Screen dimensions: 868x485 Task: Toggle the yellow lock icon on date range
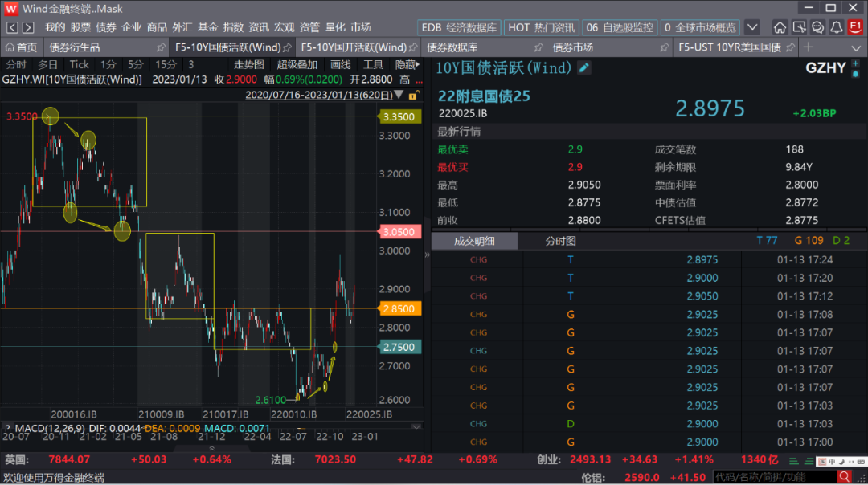pos(413,95)
